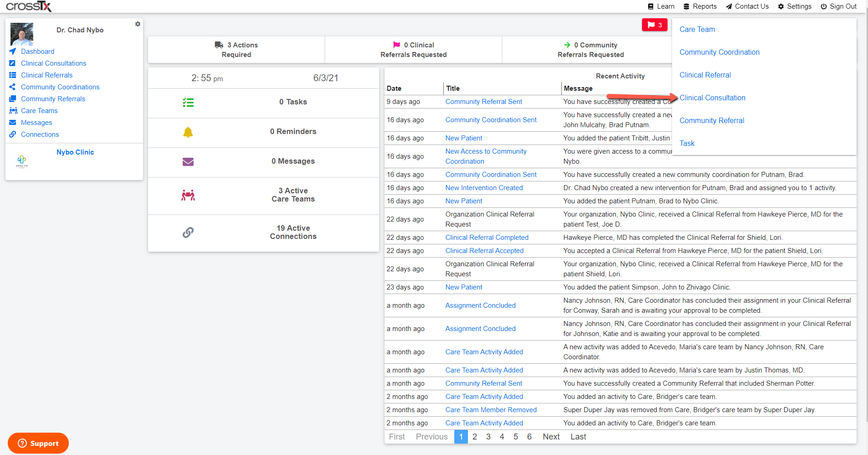Open the red flag notifications badge
Image resolution: width=868 pixels, height=455 pixels.
pos(654,25)
